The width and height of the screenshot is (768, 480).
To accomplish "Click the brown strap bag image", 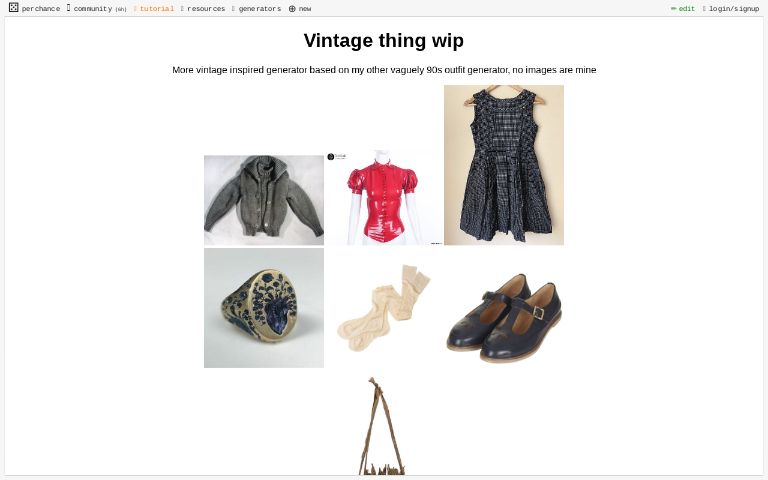I will point(382,425).
